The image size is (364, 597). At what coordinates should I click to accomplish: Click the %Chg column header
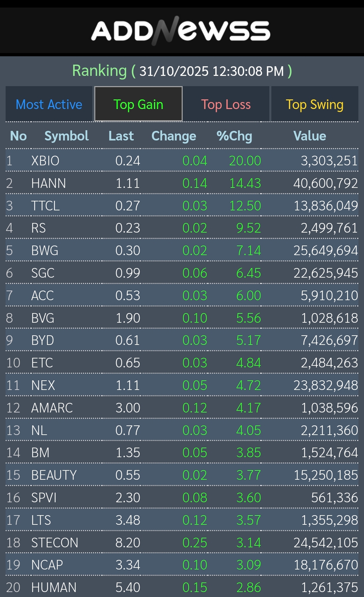point(234,136)
